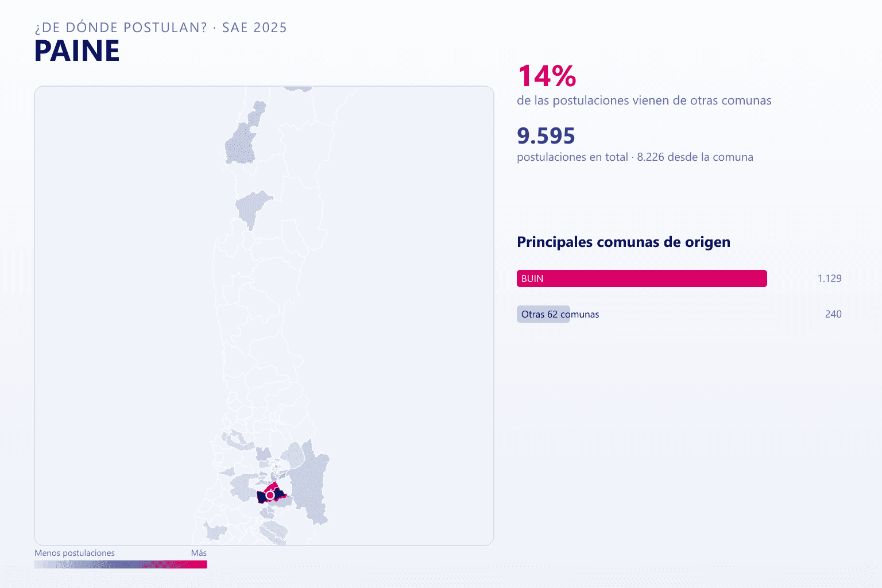Click the dotted shaded region near map top
The image size is (882, 588).
tap(240, 148)
